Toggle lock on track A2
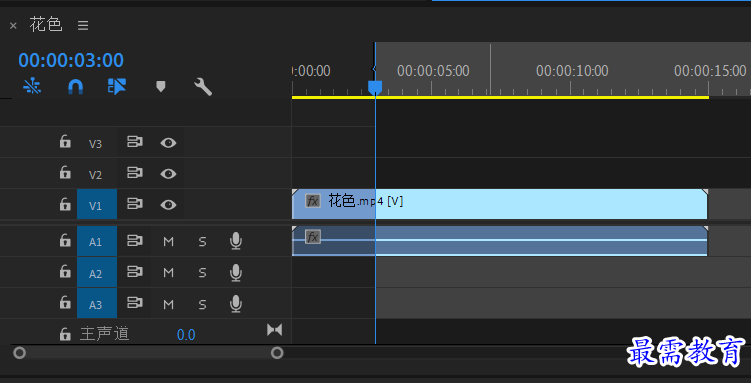Screen dimensions: 751x383 [65, 271]
